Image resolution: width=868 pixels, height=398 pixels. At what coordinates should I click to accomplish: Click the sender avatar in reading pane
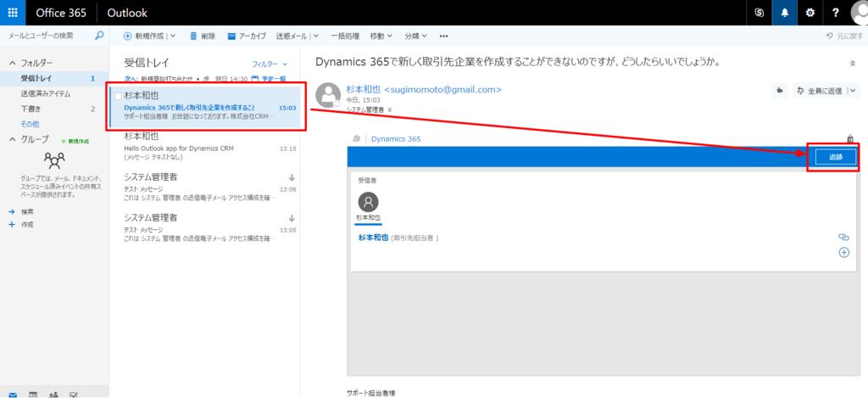point(328,95)
